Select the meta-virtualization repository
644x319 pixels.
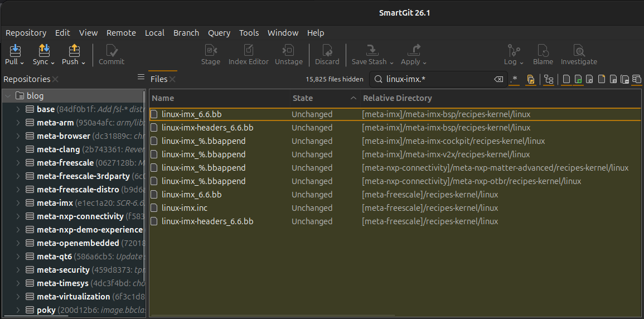(73, 297)
